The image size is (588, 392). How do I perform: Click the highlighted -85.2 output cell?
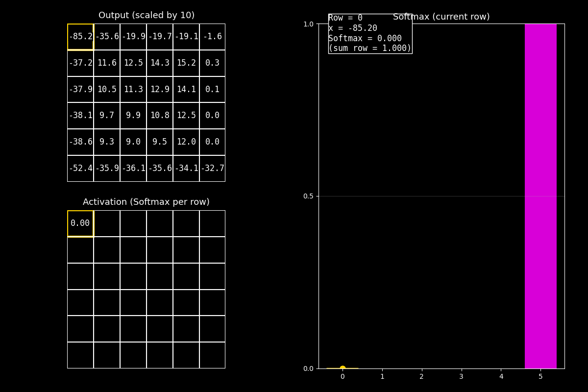[80, 37]
